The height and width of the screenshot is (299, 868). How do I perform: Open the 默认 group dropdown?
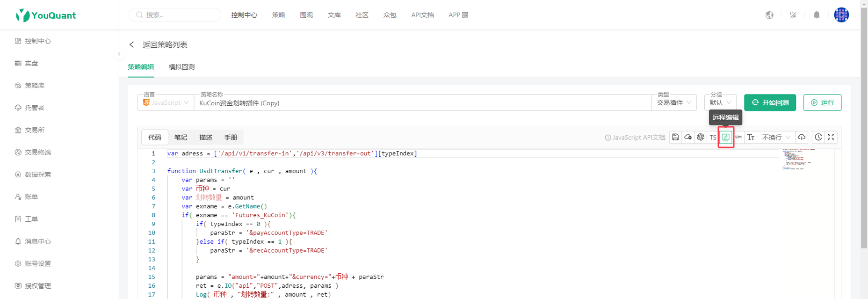pos(720,103)
